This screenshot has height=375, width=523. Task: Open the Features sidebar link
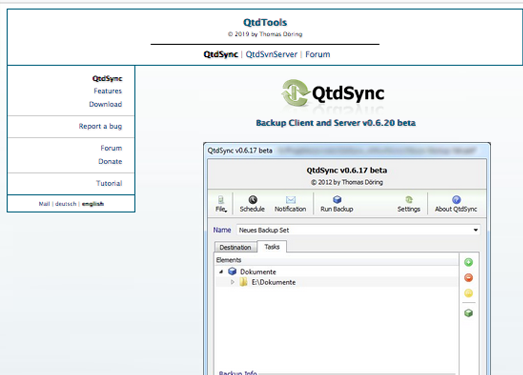click(x=108, y=91)
